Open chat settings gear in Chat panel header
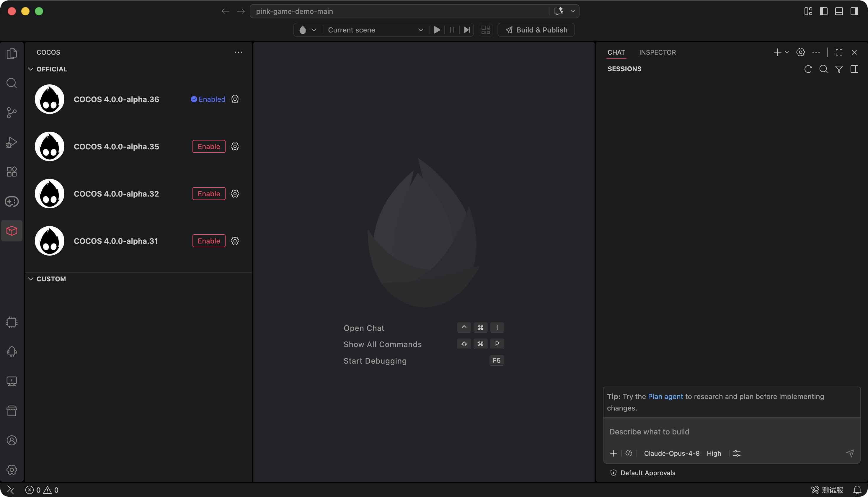 [x=800, y=52]
